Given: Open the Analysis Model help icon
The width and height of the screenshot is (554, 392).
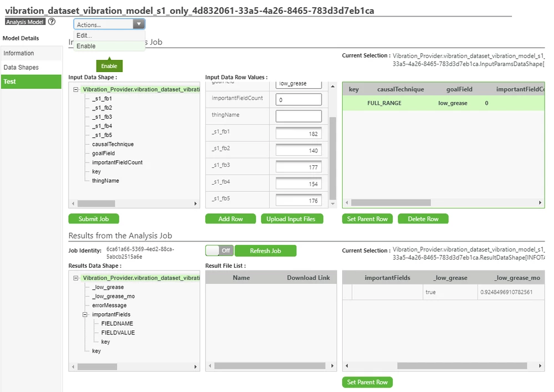Looking at the screenshot, I should click(x=52, y=22).
